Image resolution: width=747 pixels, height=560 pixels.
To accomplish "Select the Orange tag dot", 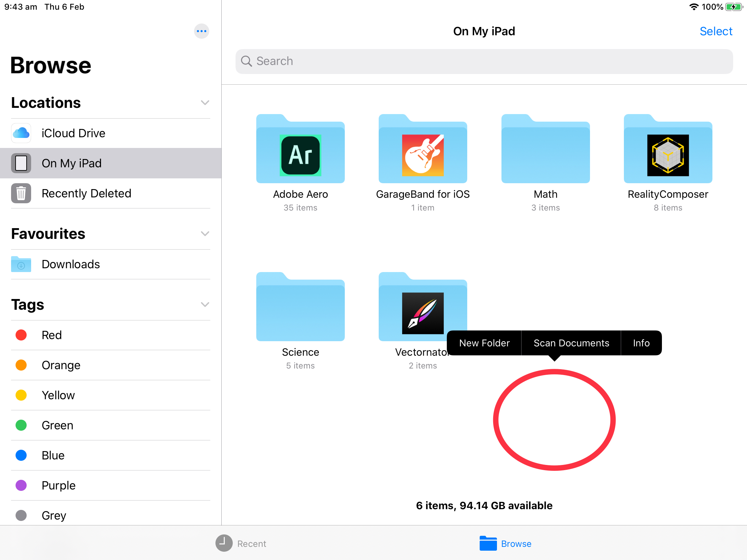I will (x=21, y=365).
